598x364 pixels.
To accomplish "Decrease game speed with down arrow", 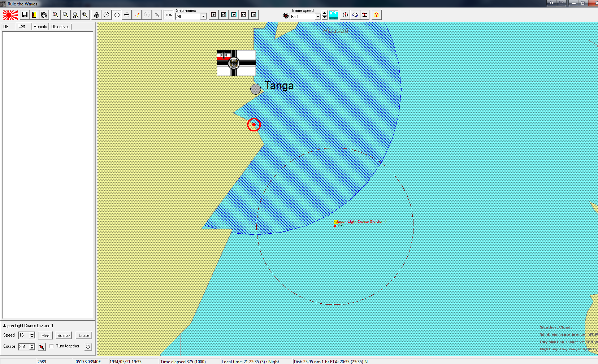I will (325, 17).
